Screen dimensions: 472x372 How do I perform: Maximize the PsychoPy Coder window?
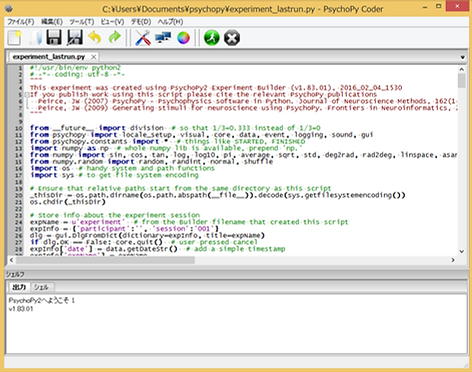(x=439, y=7)
